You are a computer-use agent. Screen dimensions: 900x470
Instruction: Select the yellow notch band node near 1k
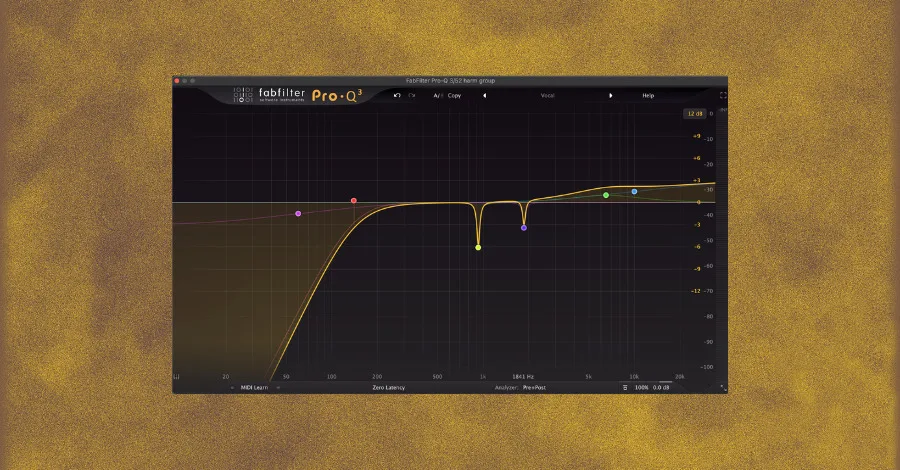click(478, 247)
